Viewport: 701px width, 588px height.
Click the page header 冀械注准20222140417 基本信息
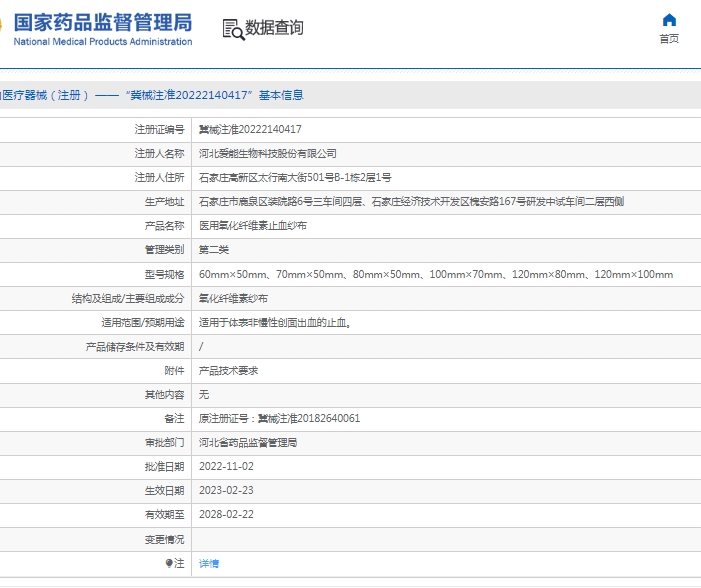tap(215, 95)
